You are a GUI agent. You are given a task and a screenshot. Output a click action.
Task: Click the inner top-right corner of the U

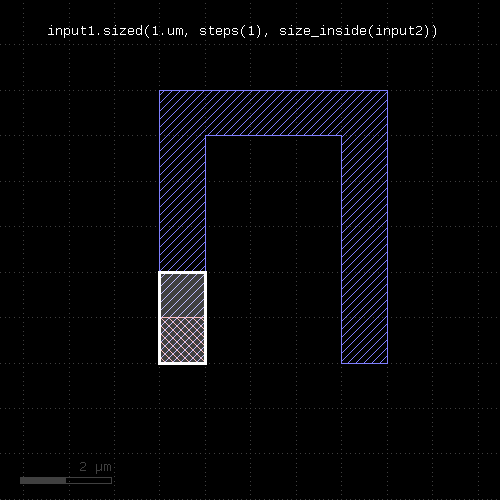point(341,136)
